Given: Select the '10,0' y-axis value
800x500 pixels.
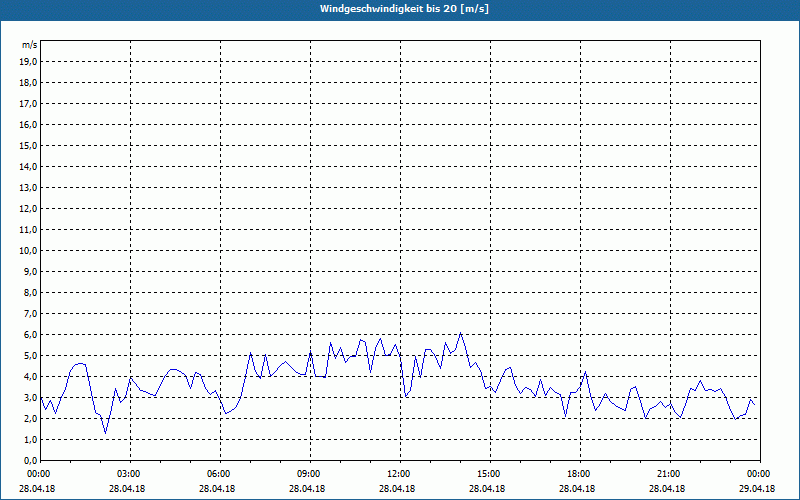Looking at the screenshot, I should point(29,251).
